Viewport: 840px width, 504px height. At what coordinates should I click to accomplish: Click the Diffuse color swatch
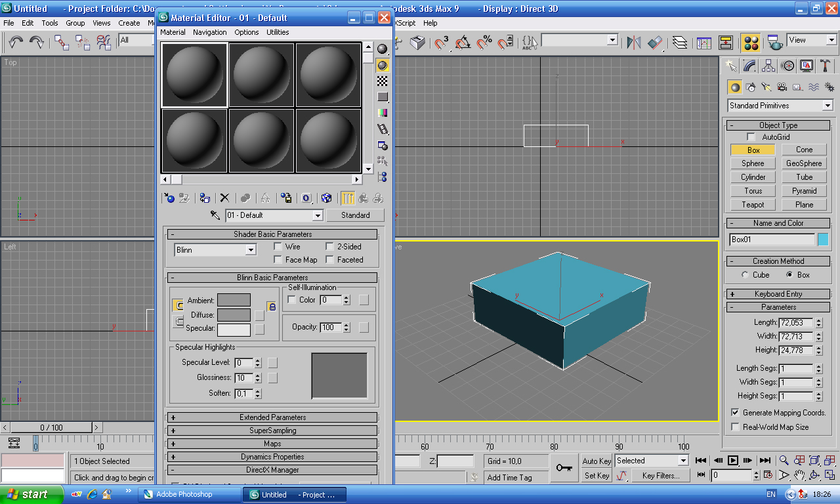click(x=234, y=315)
